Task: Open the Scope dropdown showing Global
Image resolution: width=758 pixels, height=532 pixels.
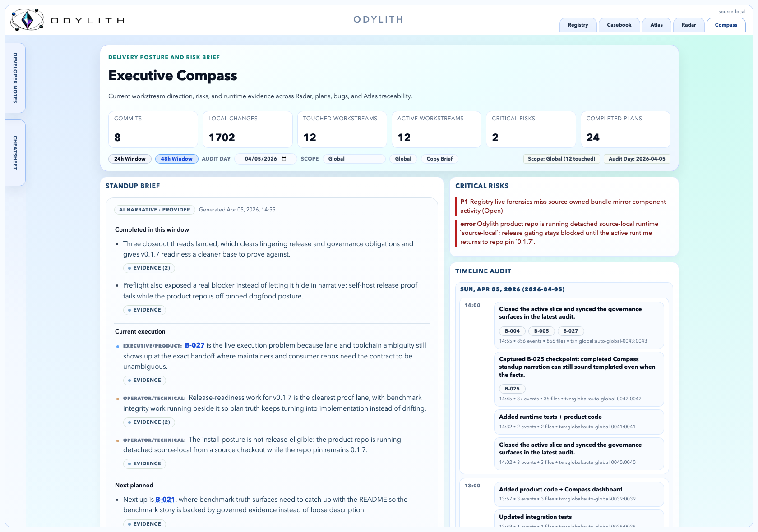Action: pos(354,159)
